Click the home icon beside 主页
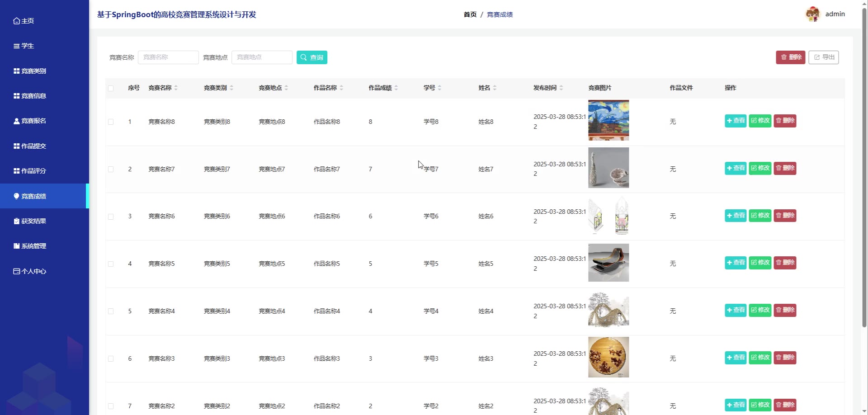The width and height of the screenshot is (868, 415). coord(17,21)
